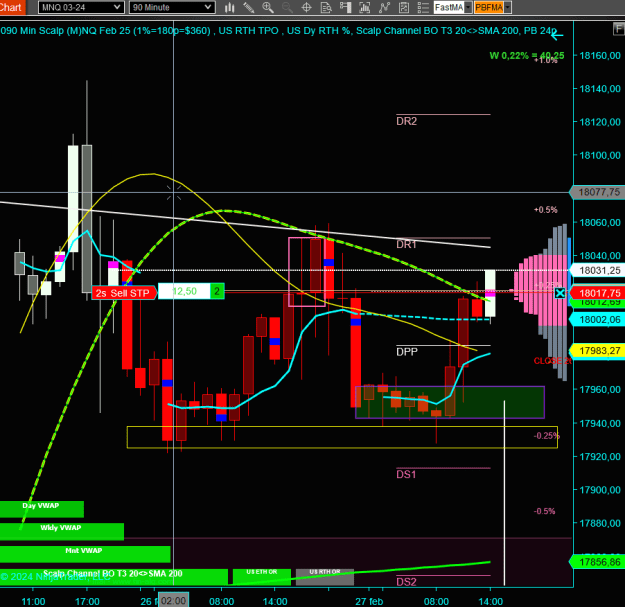Click the US RTH OR gray label
The height and width of the screenshot is (607, 625).
tap(325, 577)
